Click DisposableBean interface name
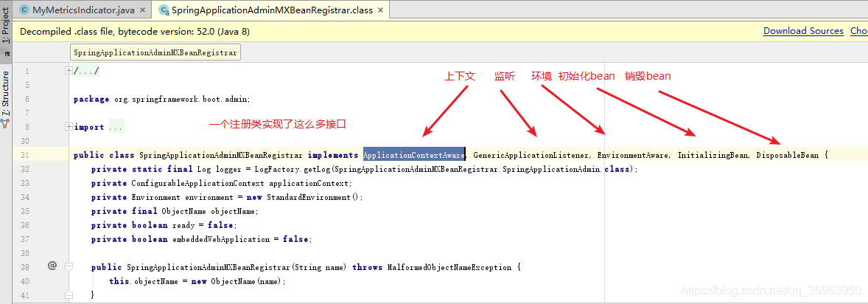 787,156
